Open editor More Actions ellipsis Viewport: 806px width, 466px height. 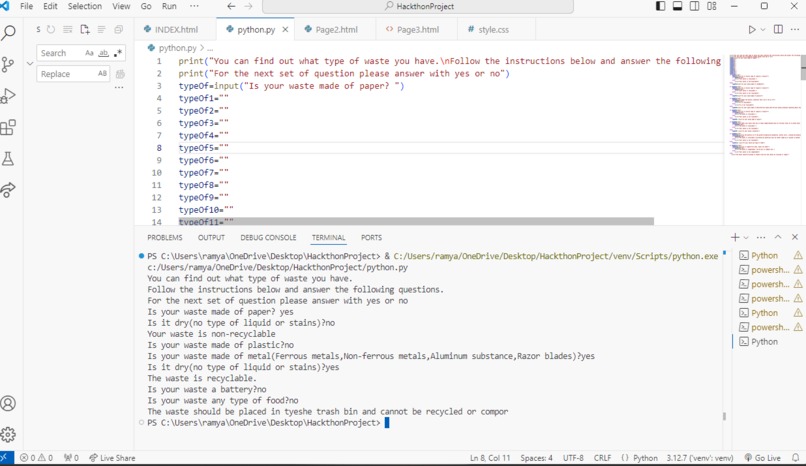[x=795, y=30]
